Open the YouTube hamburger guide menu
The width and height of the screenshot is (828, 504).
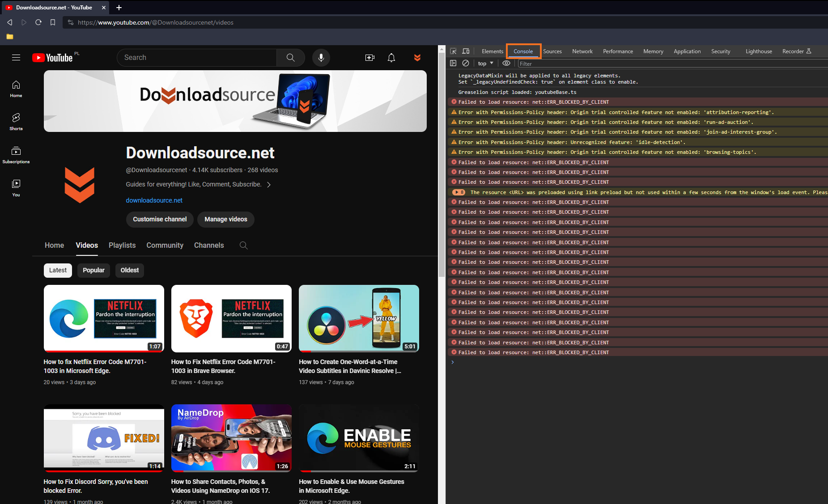(x=16, y=58)
